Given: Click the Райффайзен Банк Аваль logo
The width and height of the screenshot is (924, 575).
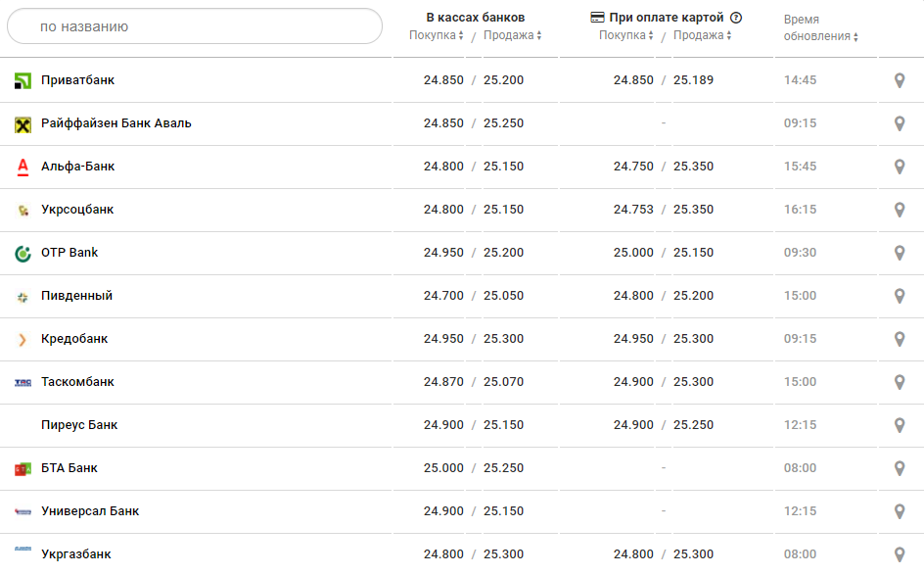Looking at the screenshot, I should [x=23, y=123].
